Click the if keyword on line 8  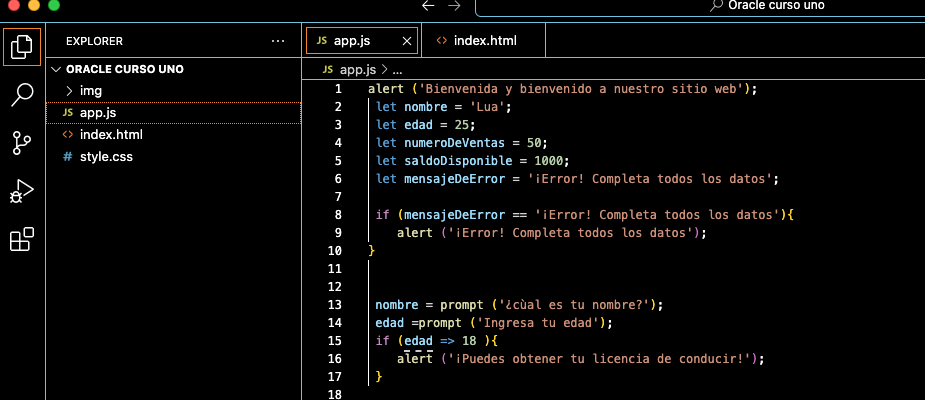click(x=382, y=215)
